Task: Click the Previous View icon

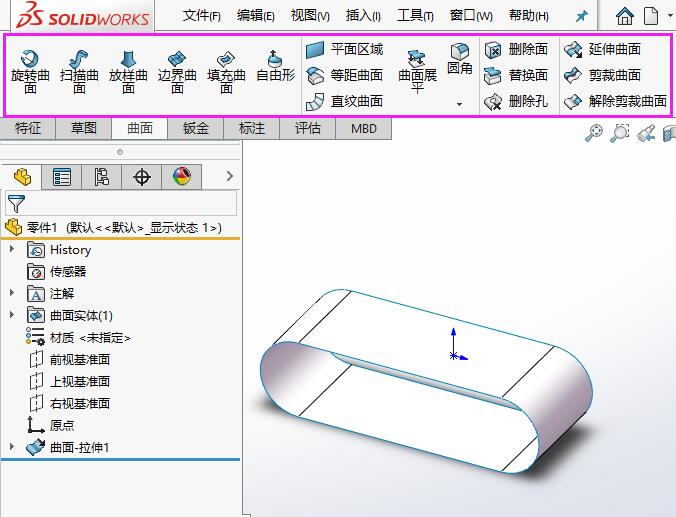Action: click(646, 132)
